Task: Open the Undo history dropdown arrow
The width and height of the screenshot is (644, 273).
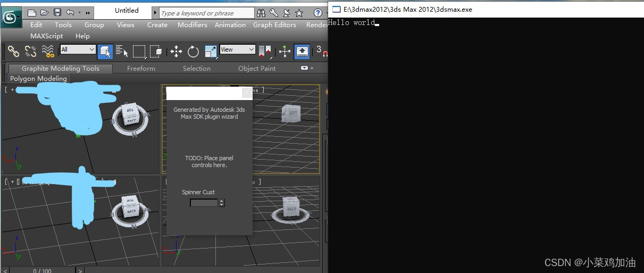Action: [x=79, y=12]
